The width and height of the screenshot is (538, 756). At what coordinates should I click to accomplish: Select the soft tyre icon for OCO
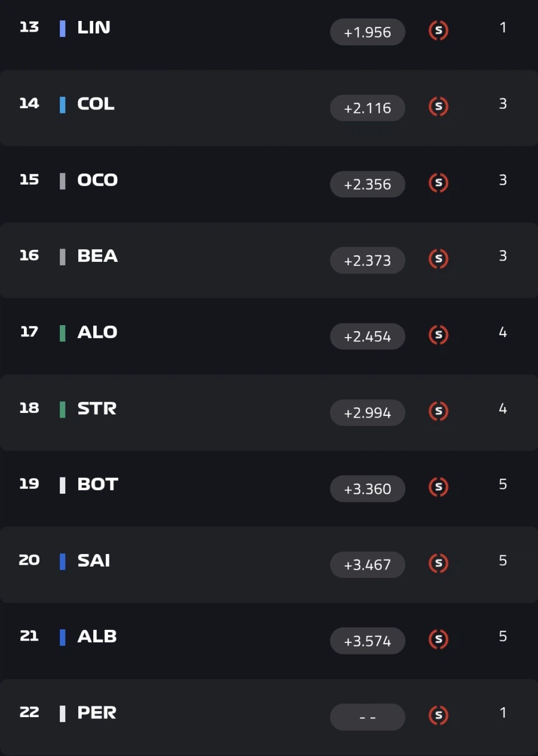pyautogui.click(x=439, y=183)
